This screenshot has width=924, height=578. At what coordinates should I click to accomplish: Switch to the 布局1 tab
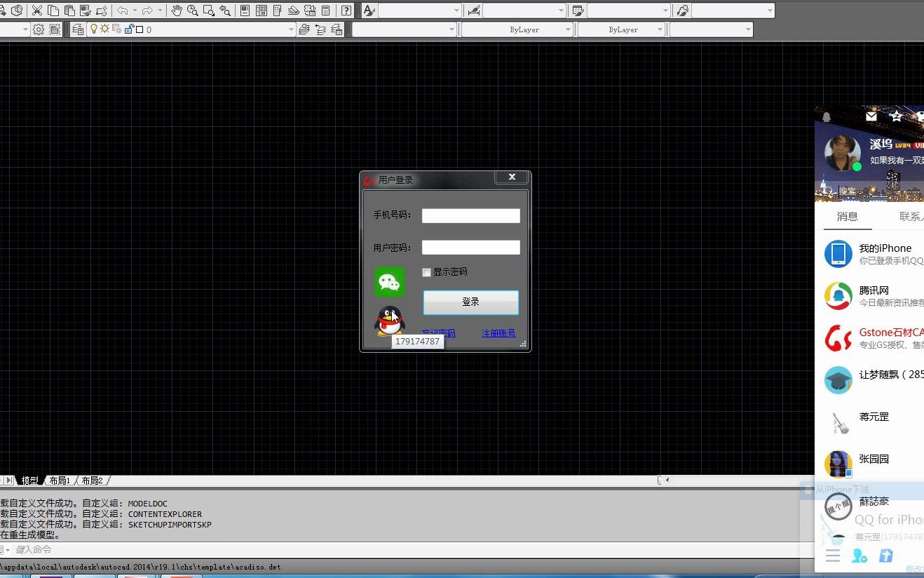[60, 480]
